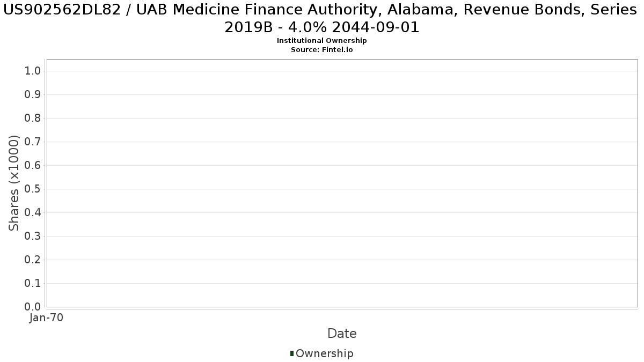Screen dimensions: 644x362
Task: Click the Shares (x1000) axis title
Action: pyautogui.click(x=14, y=183)
